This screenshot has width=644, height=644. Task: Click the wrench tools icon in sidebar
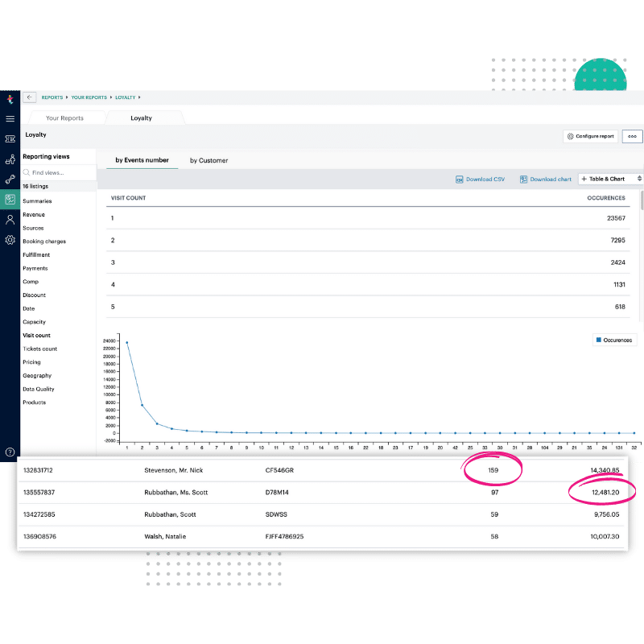tap(10, 179)
